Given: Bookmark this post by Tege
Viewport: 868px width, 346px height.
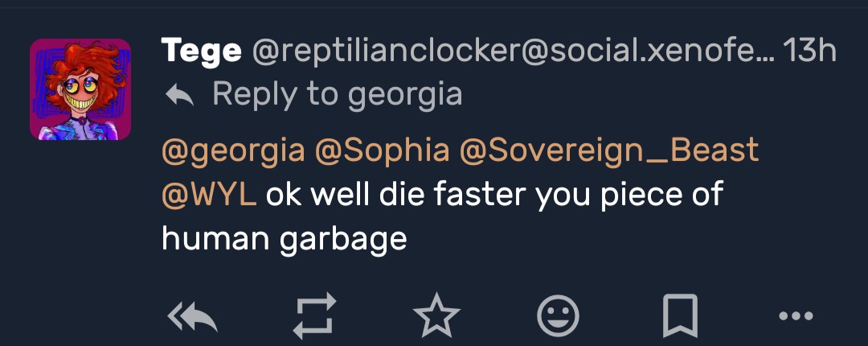Looking at the screenshot, I should [x=680, y=316].
